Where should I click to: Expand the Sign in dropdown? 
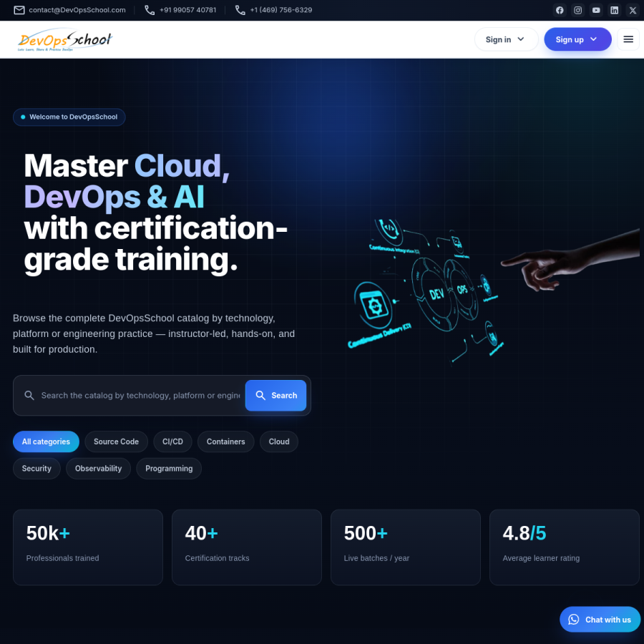[506, 39]
